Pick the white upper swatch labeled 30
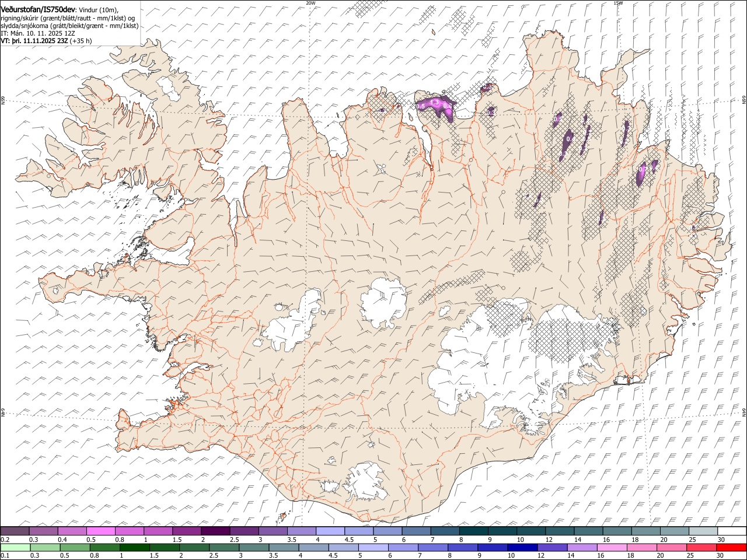 point(731,531)
